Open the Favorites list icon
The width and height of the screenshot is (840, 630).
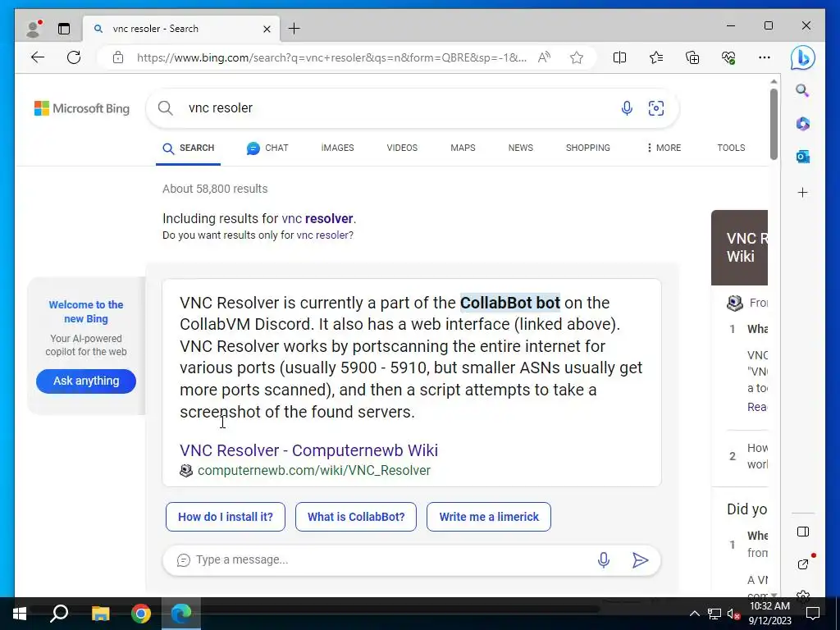656,57
